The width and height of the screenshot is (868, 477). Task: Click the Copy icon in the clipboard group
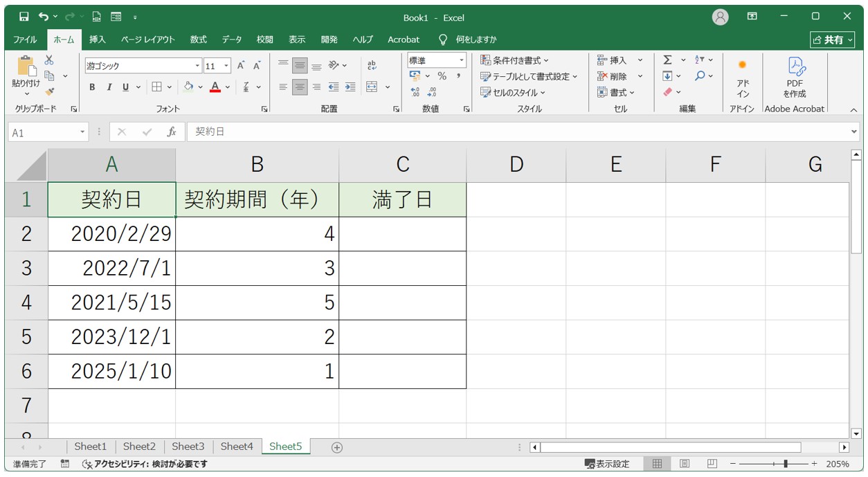[x=49, y=76]
